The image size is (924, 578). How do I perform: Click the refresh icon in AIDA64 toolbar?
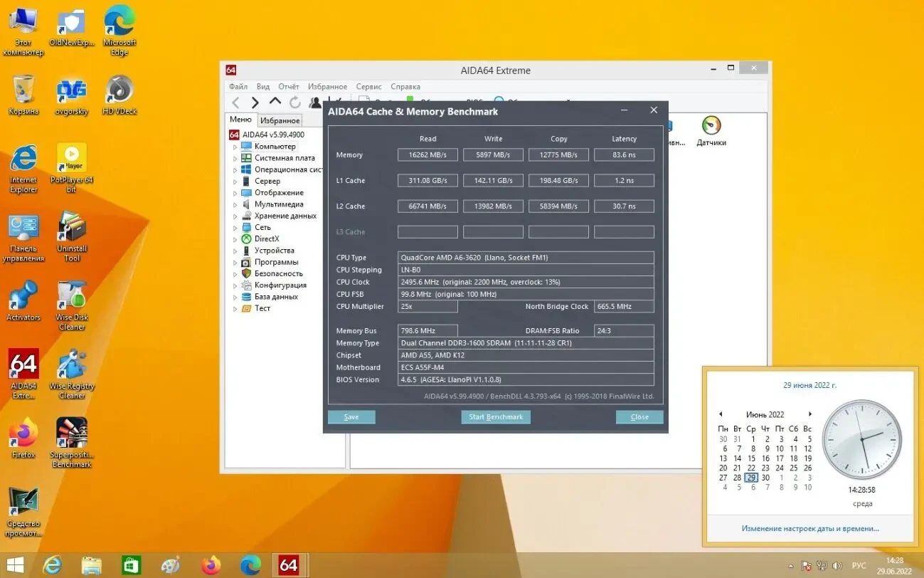(294, 103)
